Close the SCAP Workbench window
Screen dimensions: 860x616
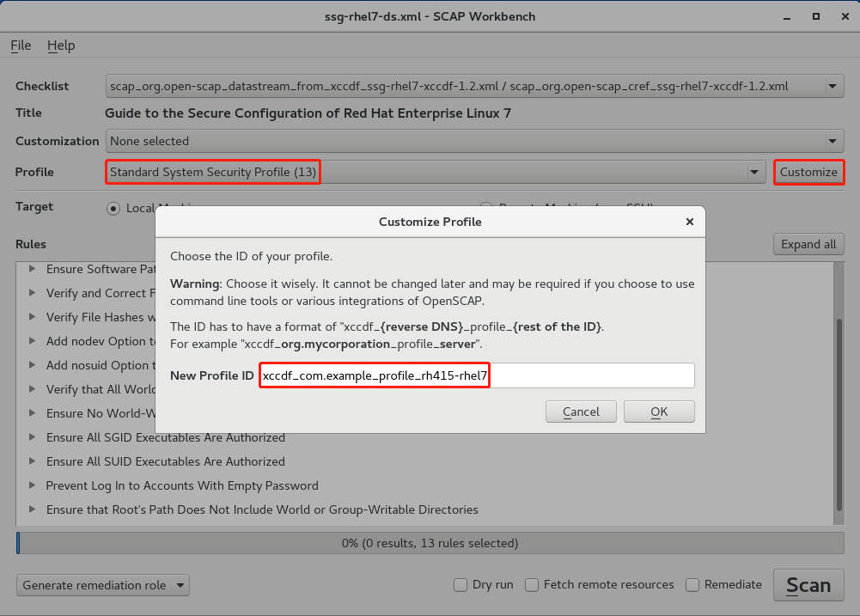tap(842, 16)
